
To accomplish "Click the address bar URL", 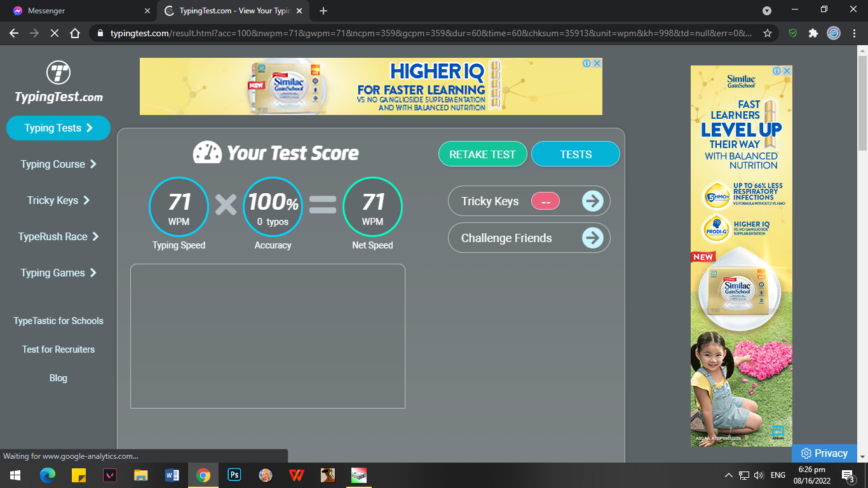I will pyautogui.click(x=431, y=33).
